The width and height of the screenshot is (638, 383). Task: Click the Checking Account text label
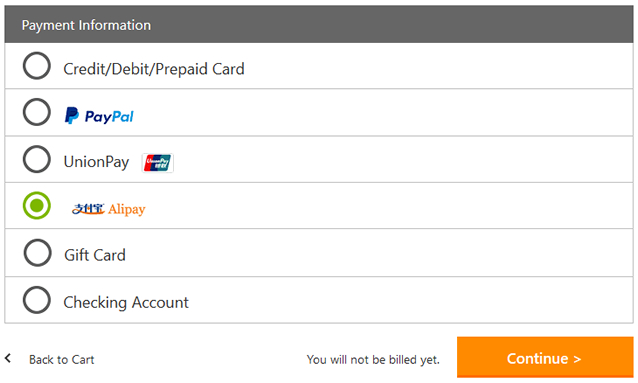coord(126,302)
